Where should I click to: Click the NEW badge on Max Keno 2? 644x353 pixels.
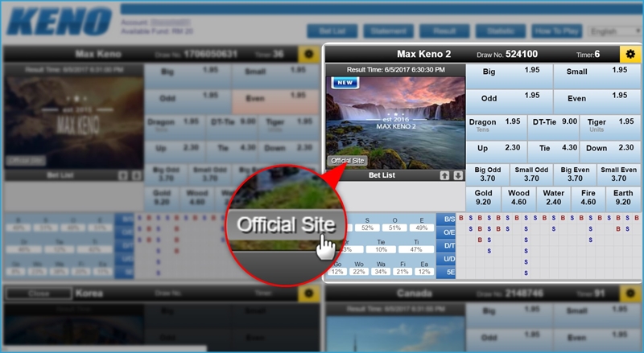[345, 82]
